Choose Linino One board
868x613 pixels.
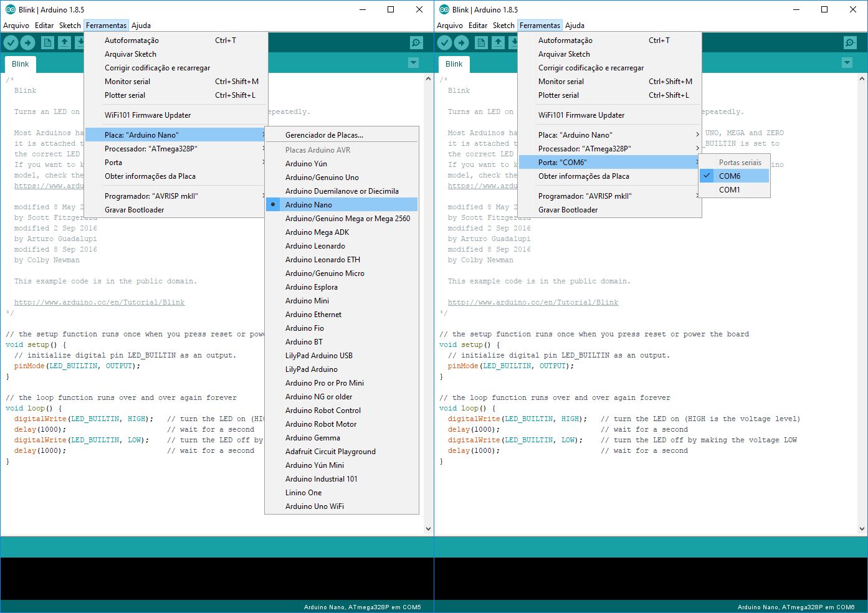[x=341, y=492]
